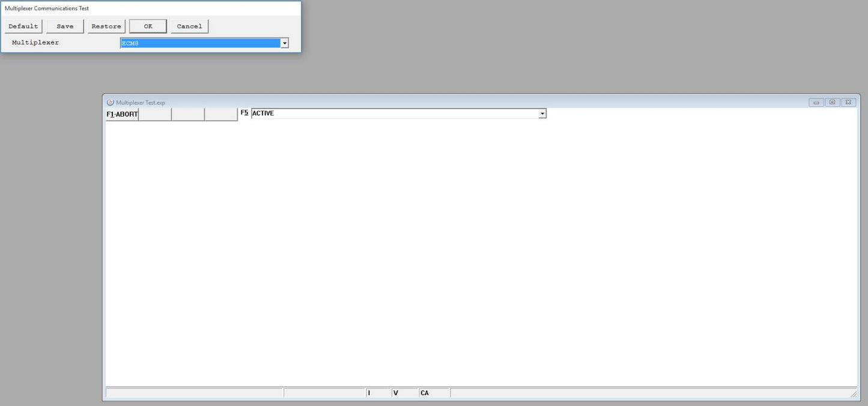Open the Multiplexer dropdown arrow
The image size is (868, 406).
tap(285, 43)
